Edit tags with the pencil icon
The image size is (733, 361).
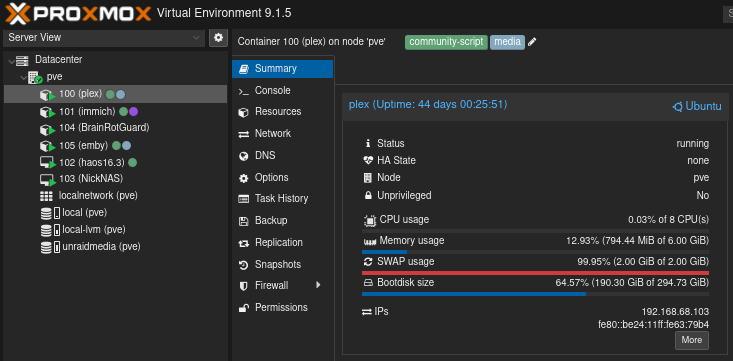point(532,42)
